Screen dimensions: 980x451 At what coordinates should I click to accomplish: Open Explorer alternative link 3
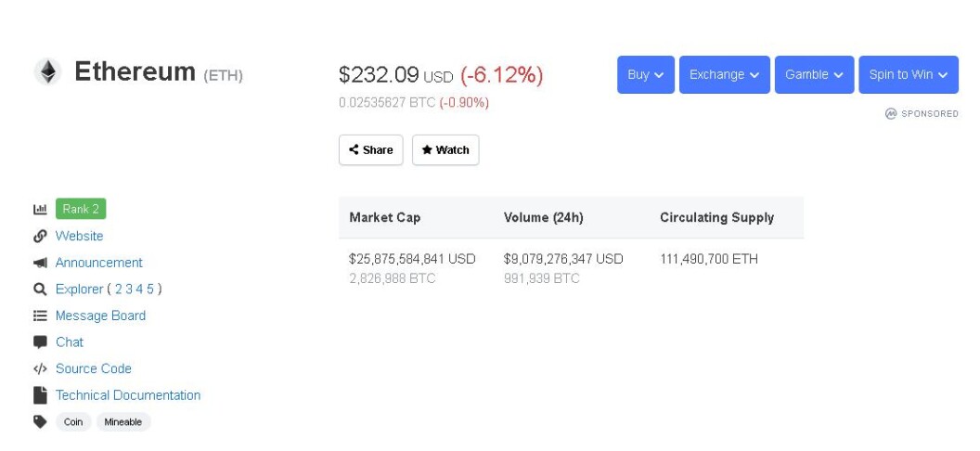pos(129,290)
